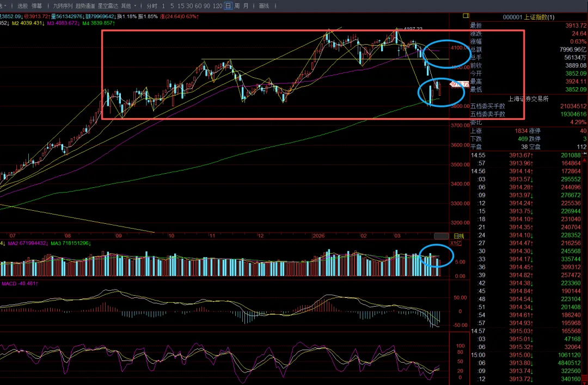Open the 选股 stock picker
Viewport: 588px width, 385px height.
click(22, 5)
